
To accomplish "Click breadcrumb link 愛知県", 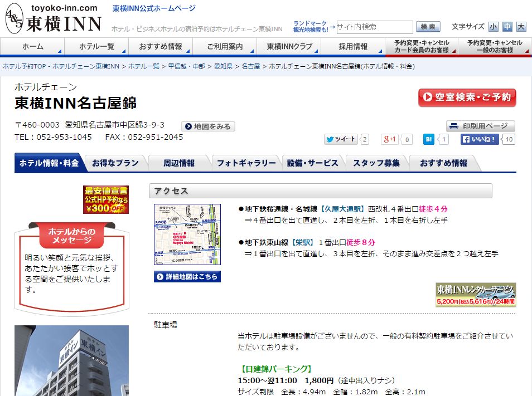I will point(223,66).
